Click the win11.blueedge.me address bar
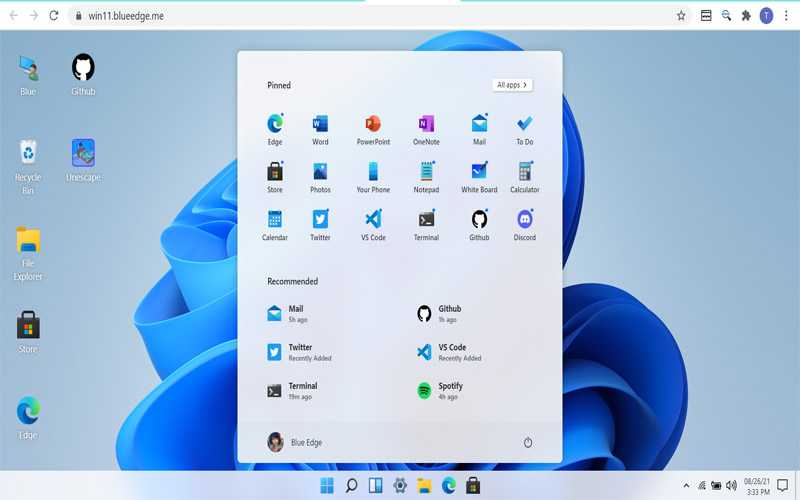 [x=380, y=16]
